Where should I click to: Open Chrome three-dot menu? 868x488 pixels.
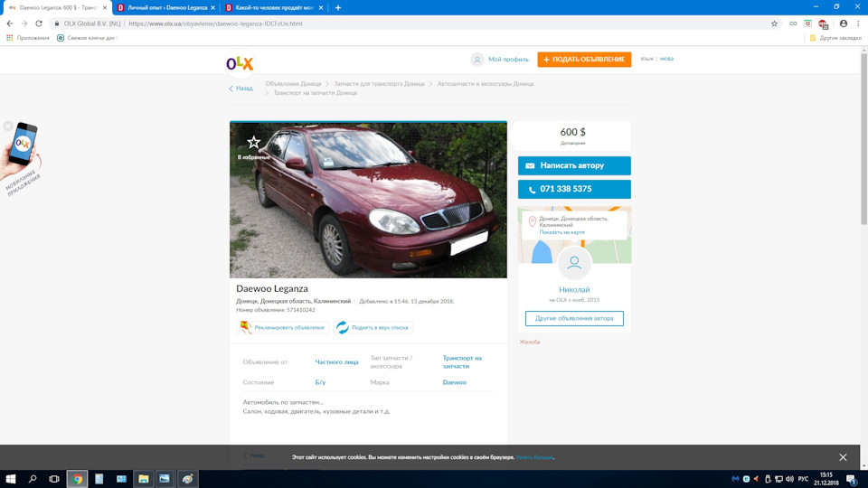[858, 23]
